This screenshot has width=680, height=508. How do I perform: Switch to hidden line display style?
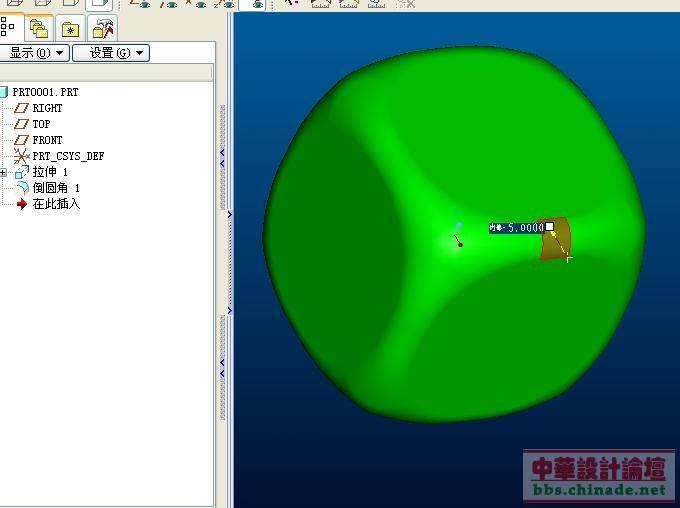43,3
